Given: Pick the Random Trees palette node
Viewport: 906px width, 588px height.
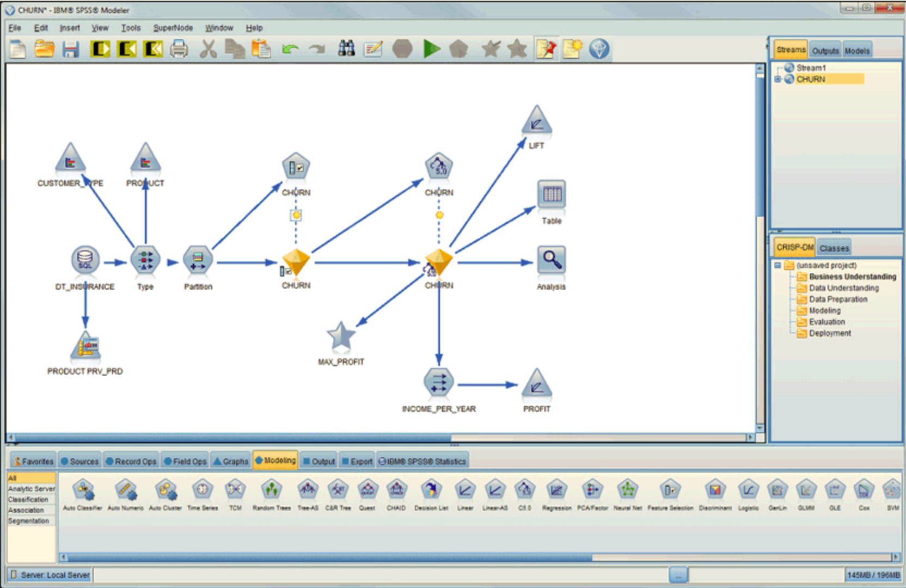Looking at the screenshot, I should tap(271, 495).
